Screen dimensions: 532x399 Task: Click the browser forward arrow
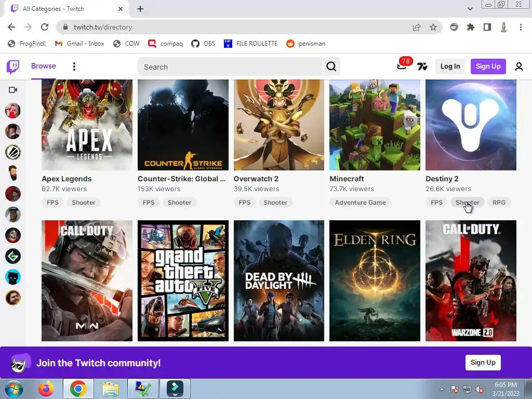[x=28, y=27]
